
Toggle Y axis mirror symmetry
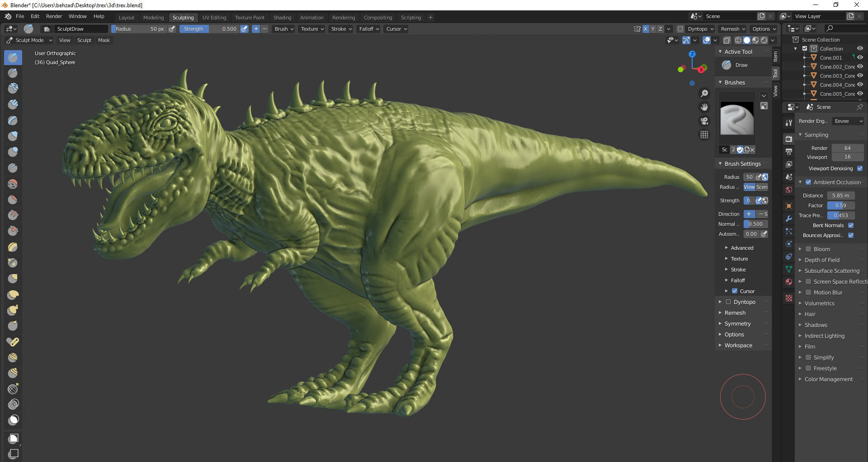coord(653,29)
